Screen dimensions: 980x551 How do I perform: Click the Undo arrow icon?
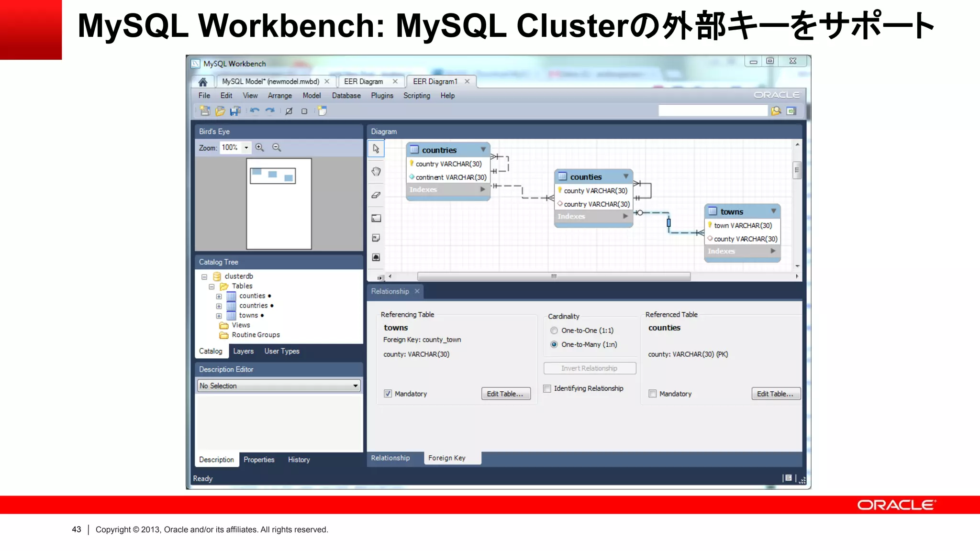[x=255, y=111]
